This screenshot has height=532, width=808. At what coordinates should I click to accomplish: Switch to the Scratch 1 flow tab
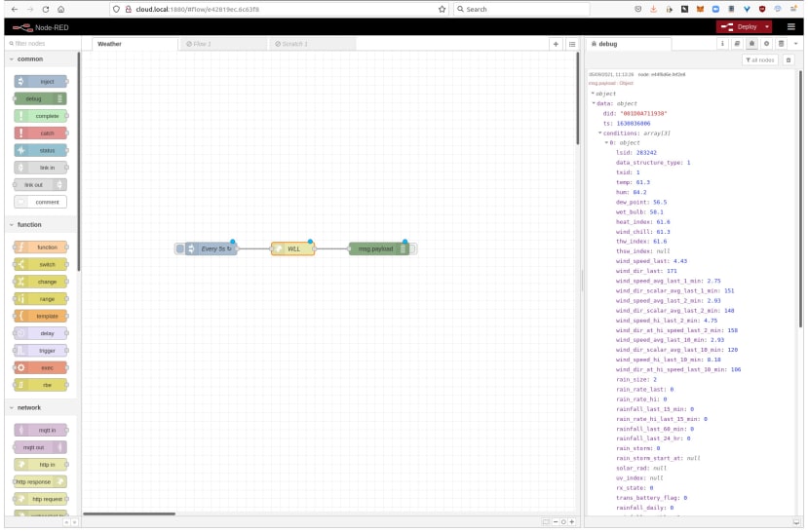coord(313,44)
